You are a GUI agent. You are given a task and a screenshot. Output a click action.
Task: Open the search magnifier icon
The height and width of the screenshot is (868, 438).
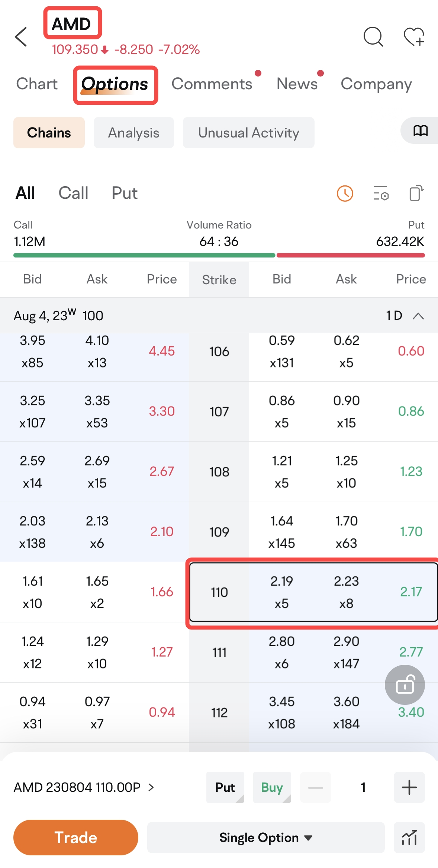click(x=373, y=37)
